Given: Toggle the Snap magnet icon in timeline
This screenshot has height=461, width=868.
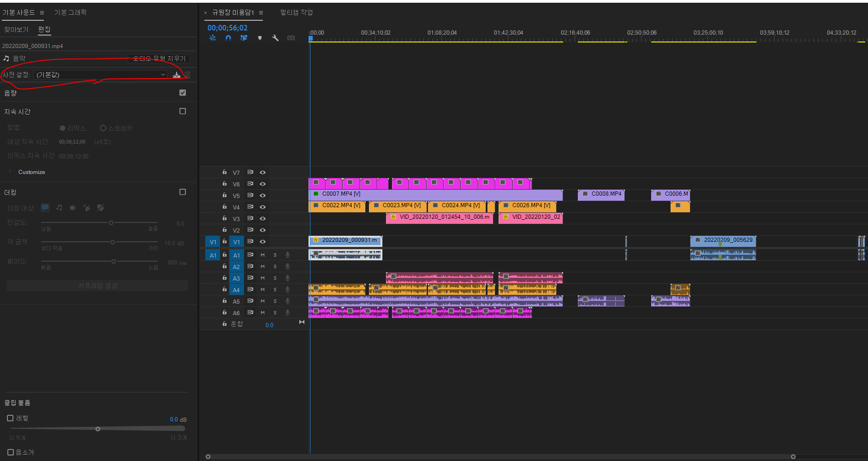Looking at the screenshot, I should (228, 38).
